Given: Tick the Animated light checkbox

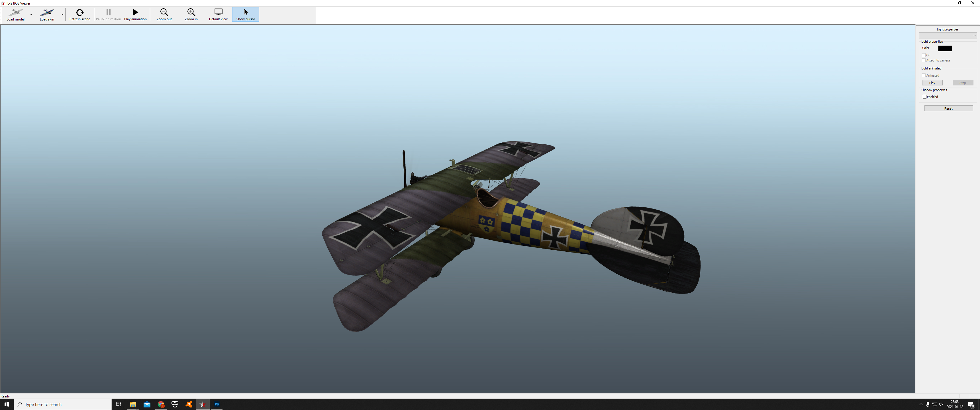Looking at the screenshot, I should point(924,75).
